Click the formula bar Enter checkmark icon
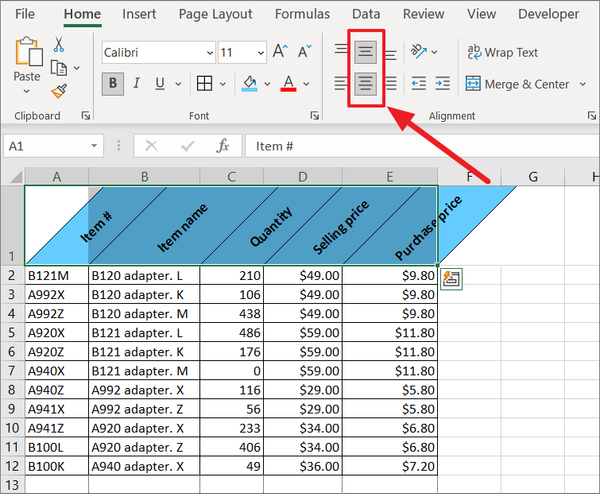600x494 pixels. (x=187, y=146)
